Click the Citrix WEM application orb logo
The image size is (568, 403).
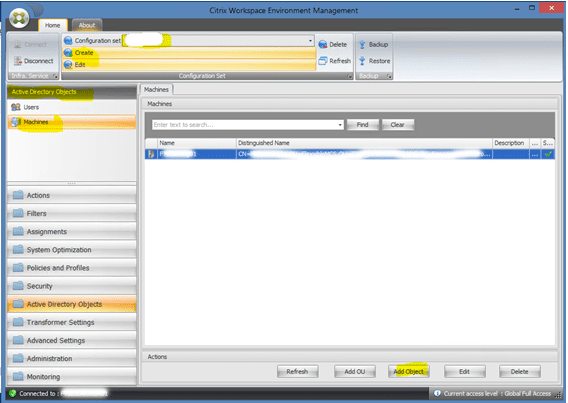[x=19, y=17]
